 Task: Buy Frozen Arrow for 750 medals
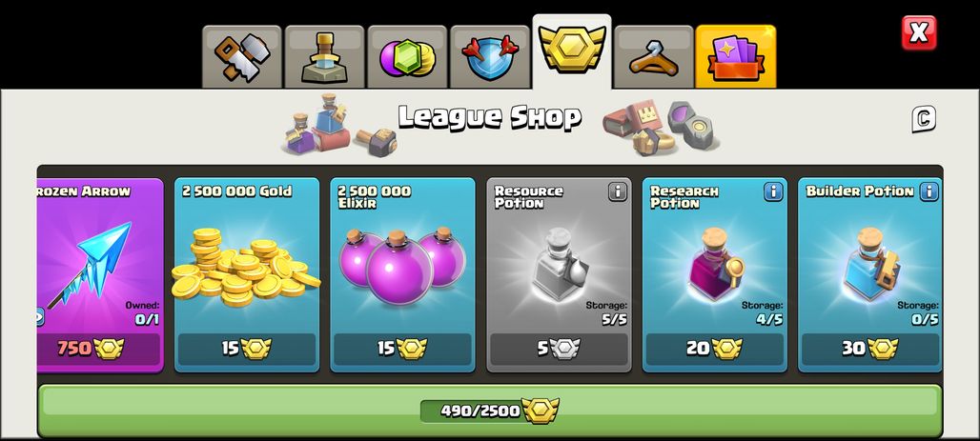98,349
